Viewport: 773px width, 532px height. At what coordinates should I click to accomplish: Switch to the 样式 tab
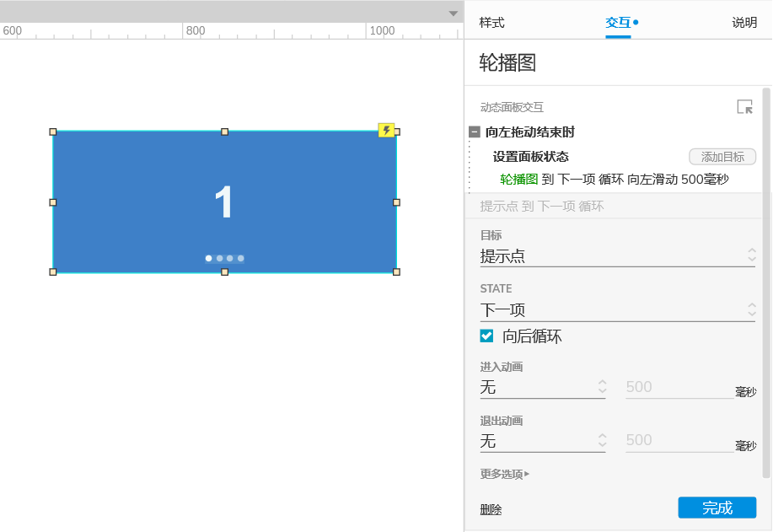coord(491,22)
